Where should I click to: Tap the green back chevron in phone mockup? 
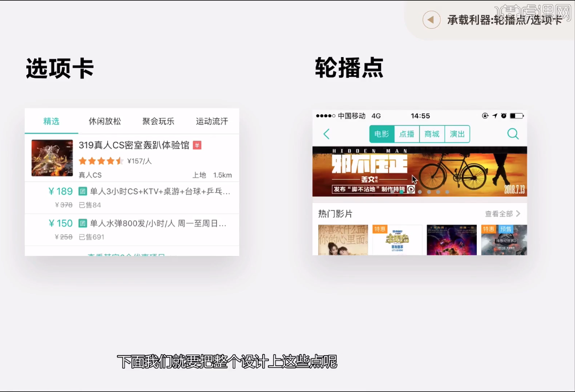coord(326,134)
